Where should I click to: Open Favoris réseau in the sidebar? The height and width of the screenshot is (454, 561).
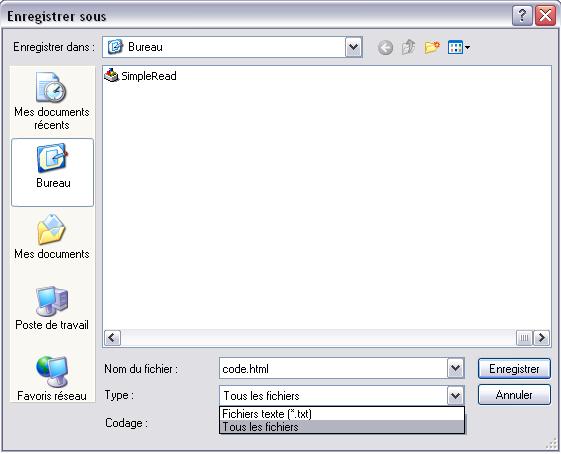pos(52,379)
